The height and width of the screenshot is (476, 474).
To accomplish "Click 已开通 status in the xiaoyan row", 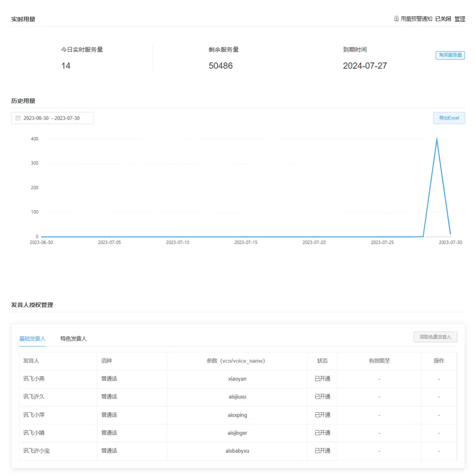I will (x=322, y=379).
